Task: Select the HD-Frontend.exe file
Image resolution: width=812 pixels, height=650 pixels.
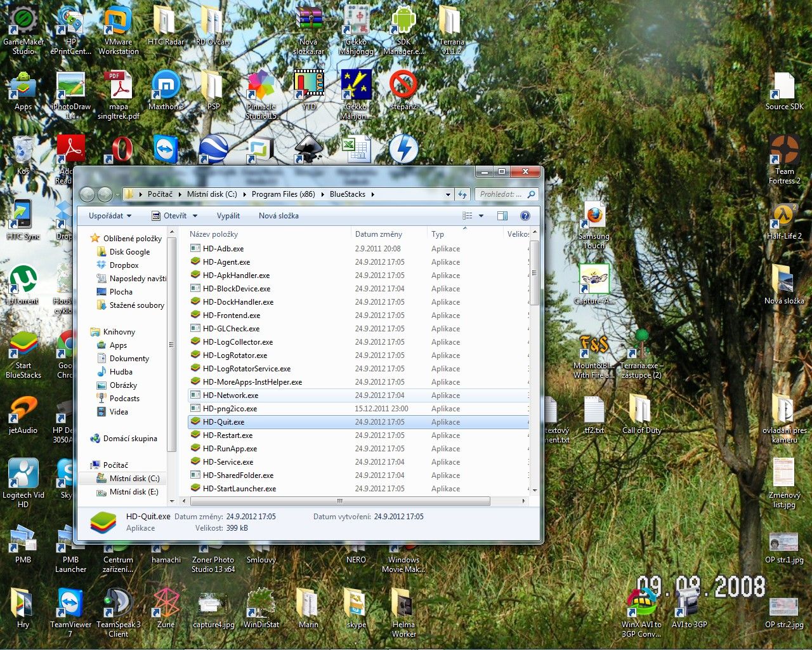Action: pos(231,315)
